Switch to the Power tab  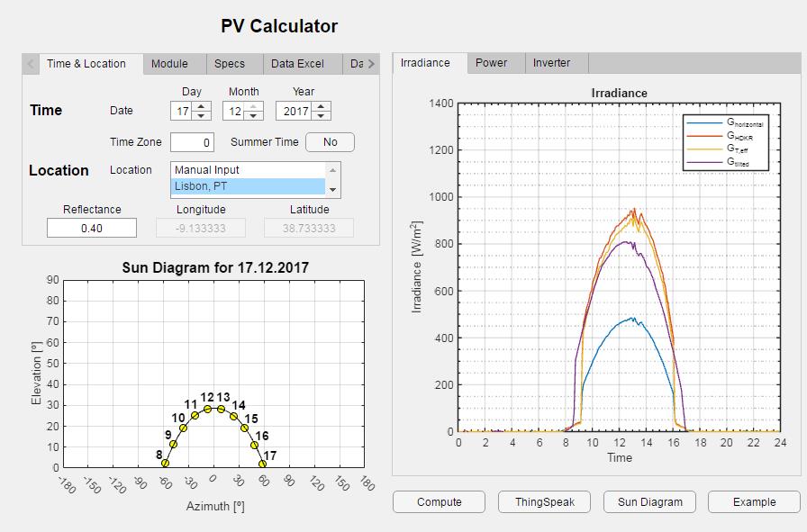click(491, 63)
